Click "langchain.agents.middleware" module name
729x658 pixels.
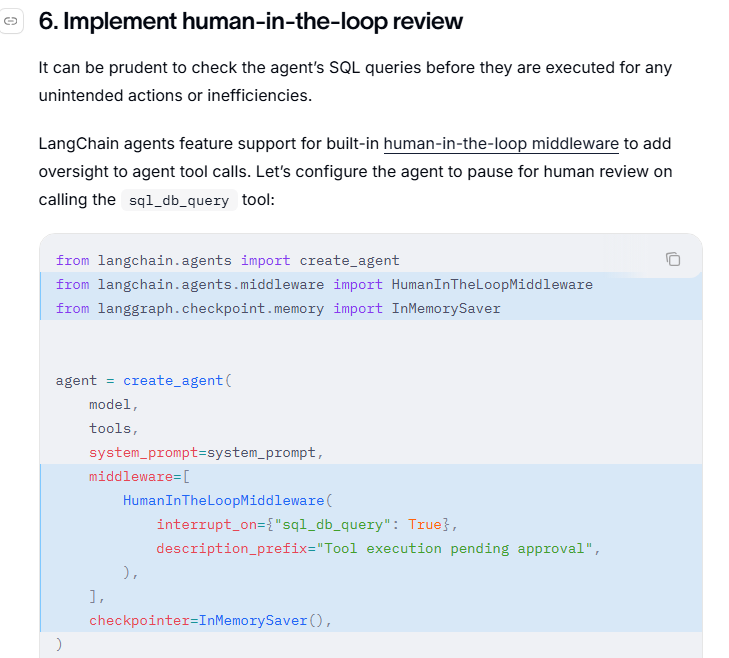point(211,284)
